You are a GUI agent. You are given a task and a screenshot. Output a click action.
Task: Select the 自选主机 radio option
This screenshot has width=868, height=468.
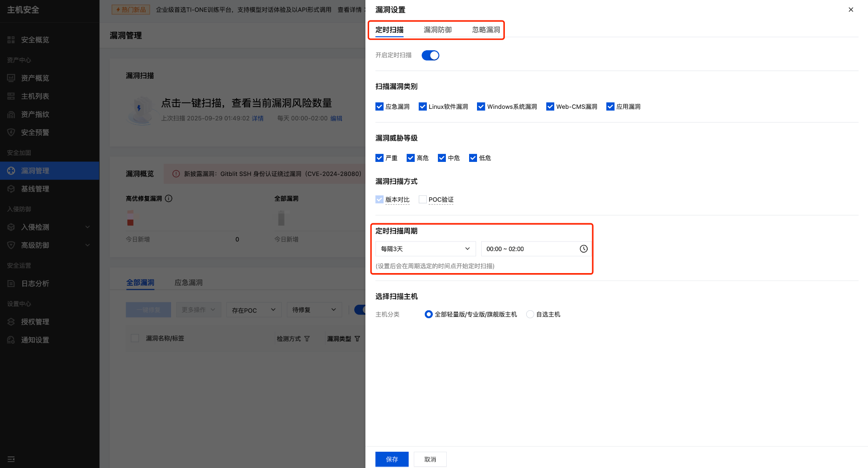(x=530, y=314)
